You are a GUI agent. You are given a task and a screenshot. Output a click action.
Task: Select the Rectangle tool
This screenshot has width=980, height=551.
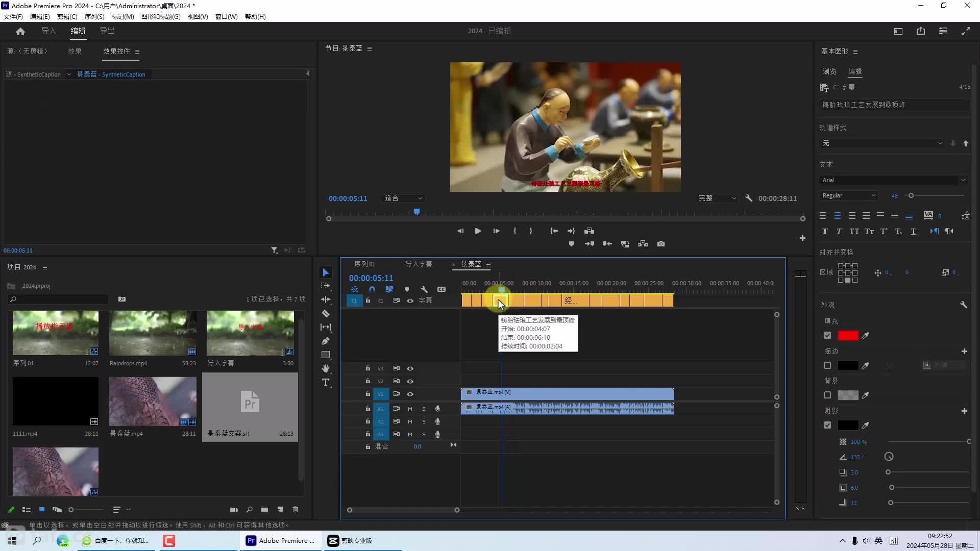click(326, 355)
